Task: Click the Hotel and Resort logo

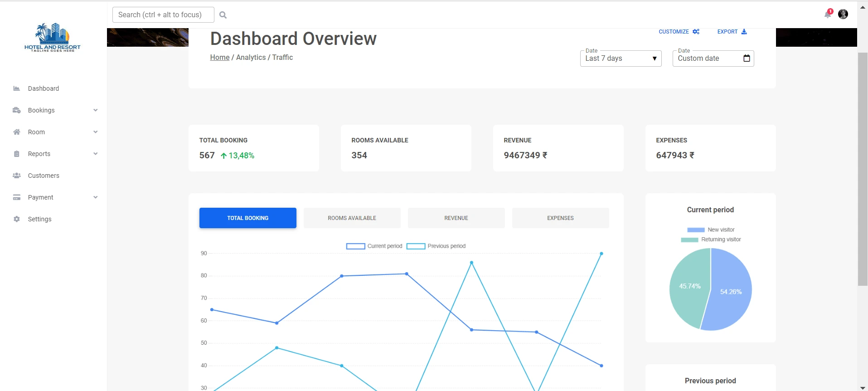Action: pos(53,37)
